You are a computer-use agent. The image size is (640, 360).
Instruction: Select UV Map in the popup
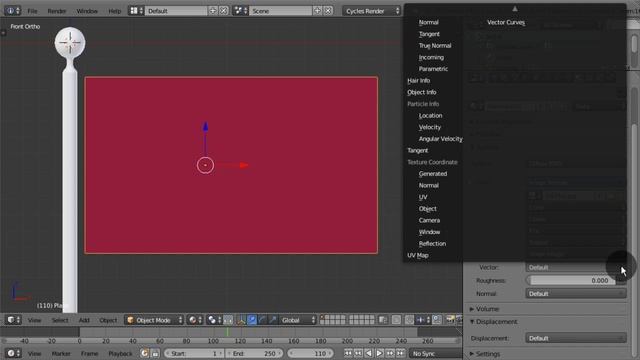(418, 256)
